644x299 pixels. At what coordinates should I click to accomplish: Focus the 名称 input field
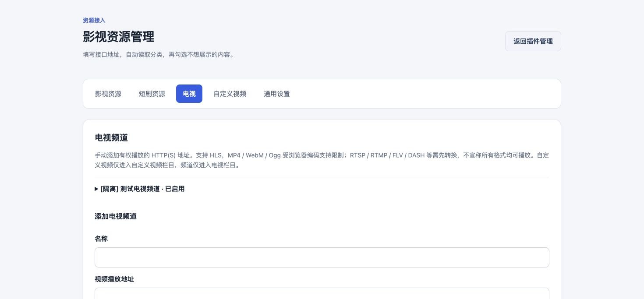[322, 257]
